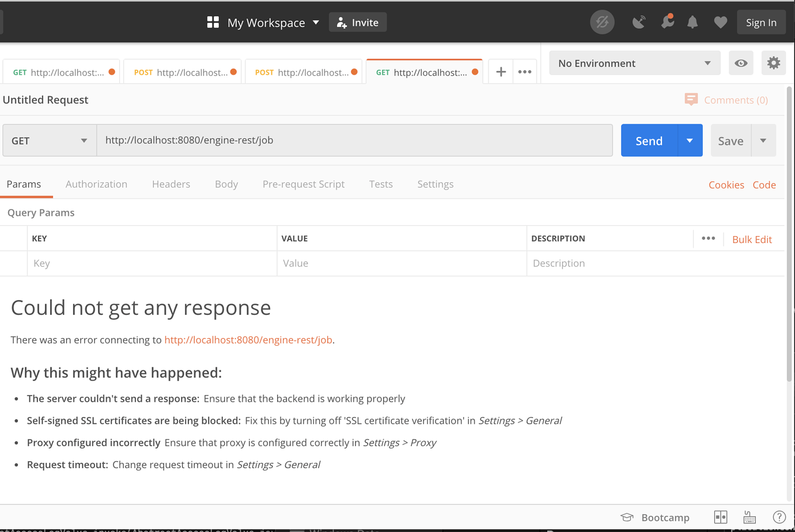Click the sync status icon
795x532 pixels.
click(x=602, y=22)
